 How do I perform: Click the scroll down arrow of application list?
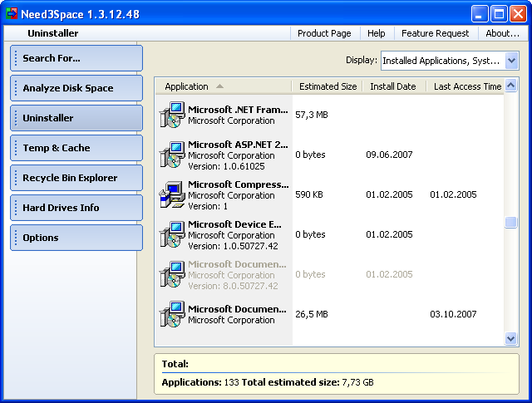click(511, 338)
